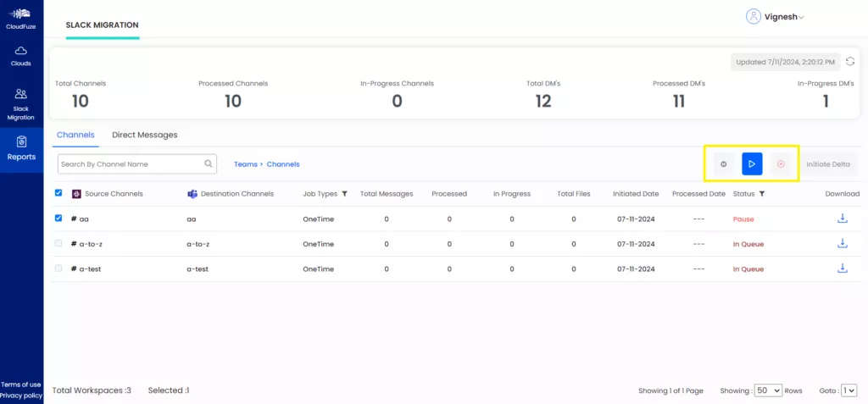Viewport: 868px width, 404px height.
Task: Download report for channel a-to-z
Action: [x=843, y=244]
